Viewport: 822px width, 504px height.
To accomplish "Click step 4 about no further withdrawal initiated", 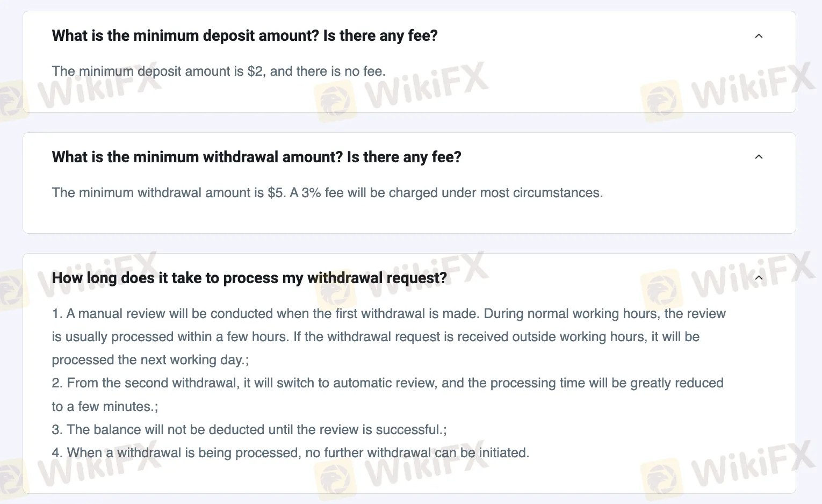I will 290,453.
